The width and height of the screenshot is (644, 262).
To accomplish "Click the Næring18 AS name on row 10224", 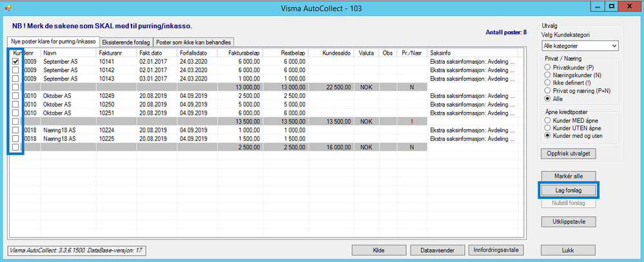I will pyautogui.click(x=59, y=130).
